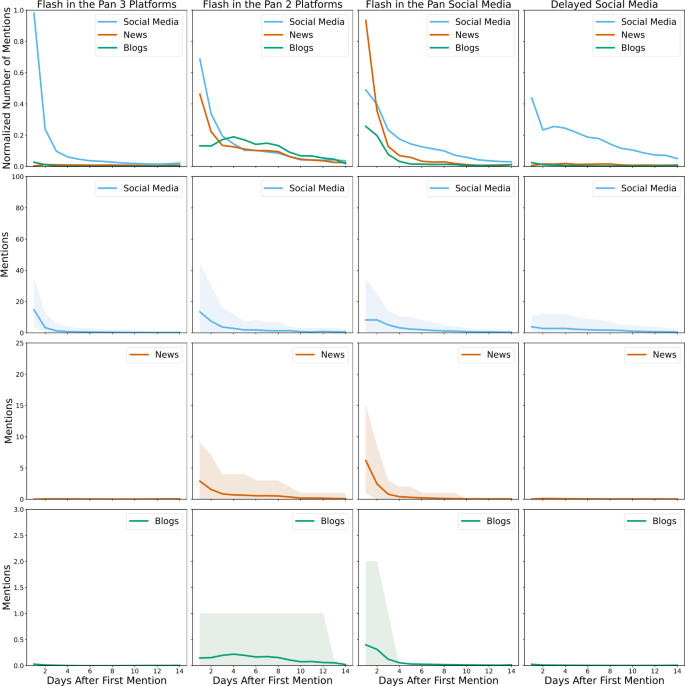Select News legend text in 3 Platforms top chart
Image resolution: width=685 pixels, height=686 pixels.
[x=135, y=35]
